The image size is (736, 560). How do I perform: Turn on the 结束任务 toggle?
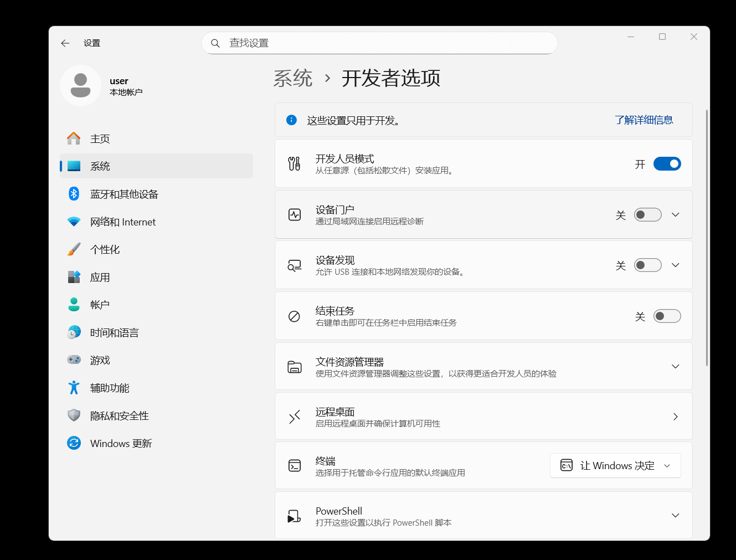tap(667, 316)
